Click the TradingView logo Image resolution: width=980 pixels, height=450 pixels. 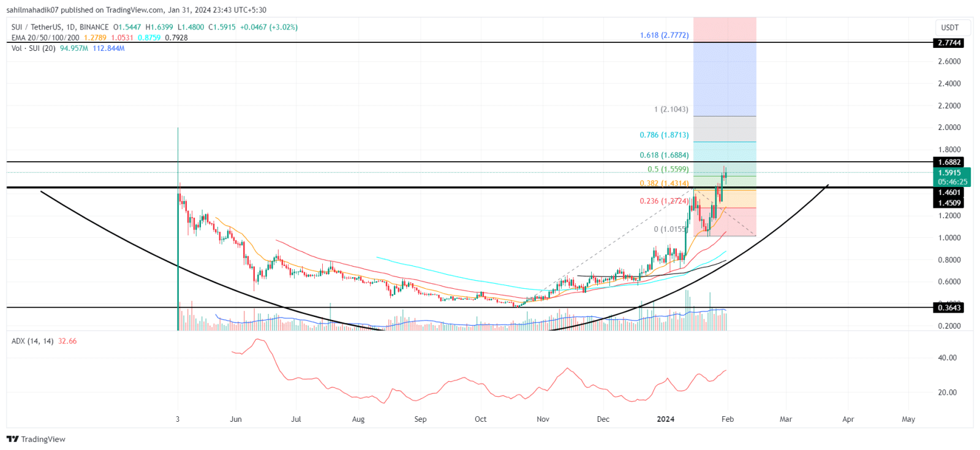[x=36, y=439]
